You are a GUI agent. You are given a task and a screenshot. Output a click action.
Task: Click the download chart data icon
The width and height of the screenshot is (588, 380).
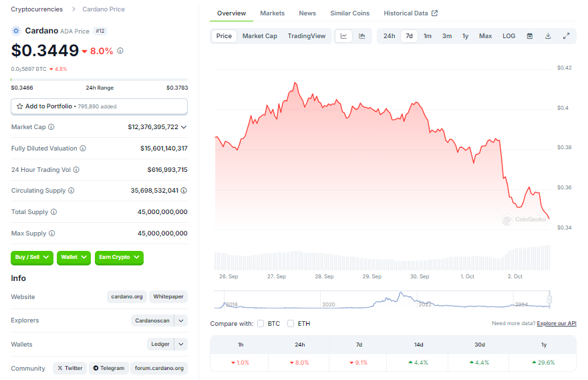pyautogui.click(x=548, y=36)
